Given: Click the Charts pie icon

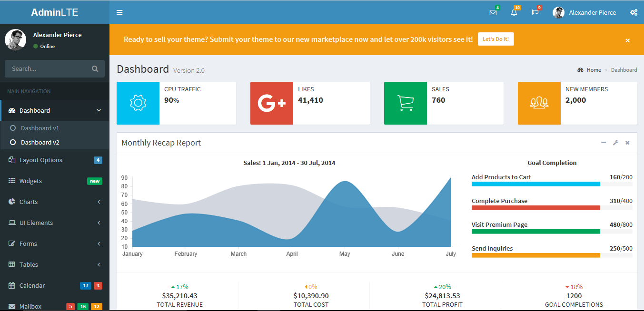Looking at the screenshot, I should (x=12, y=202).
